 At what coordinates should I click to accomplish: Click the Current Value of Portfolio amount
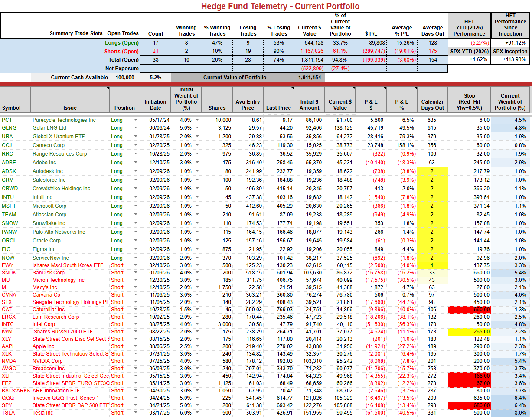pyautogui.click(x=309, y=78)
